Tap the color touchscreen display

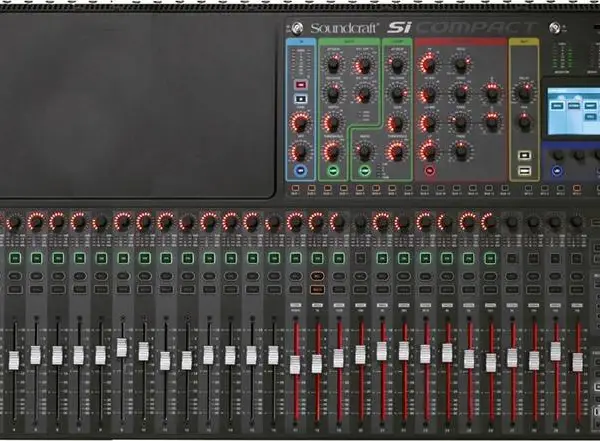click(x=573, y=111)
